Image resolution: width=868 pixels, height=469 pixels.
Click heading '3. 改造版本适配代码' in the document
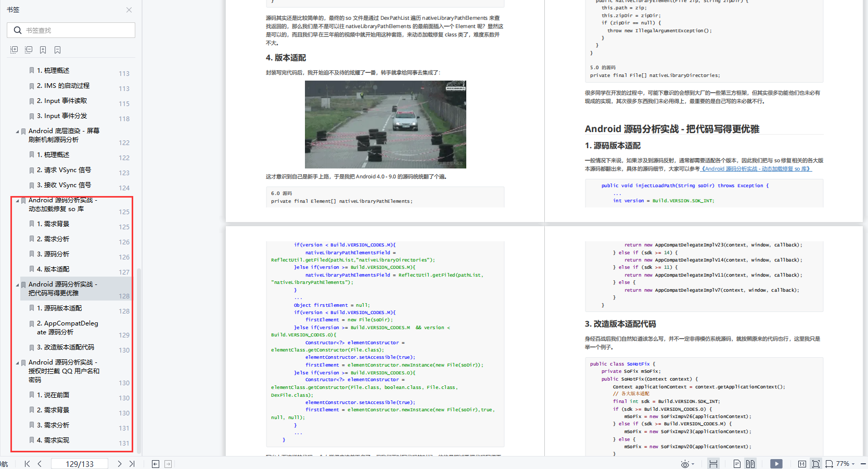(620, 324)
